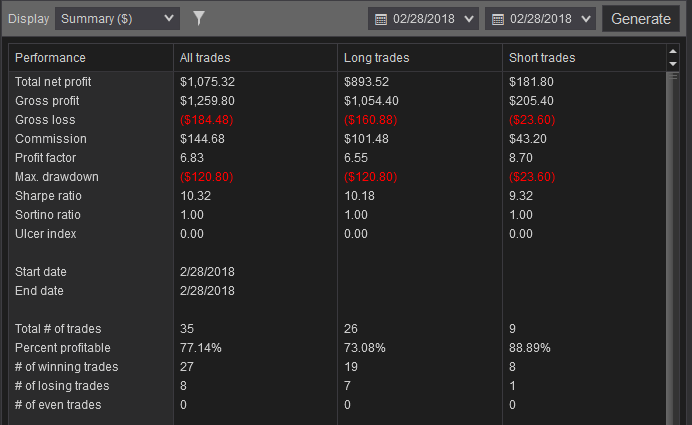Select the Total net profit row label
This screenshot has height=425, width=692.
53,82
